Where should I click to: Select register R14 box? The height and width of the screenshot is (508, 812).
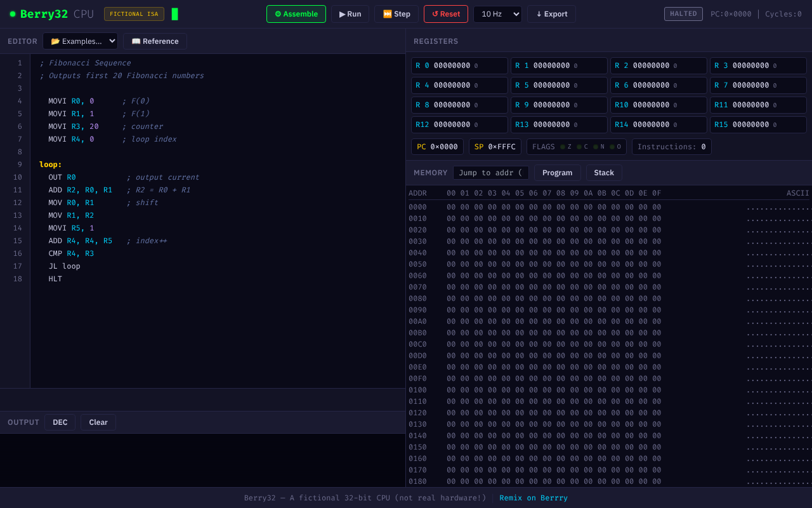tap(658, 124)
